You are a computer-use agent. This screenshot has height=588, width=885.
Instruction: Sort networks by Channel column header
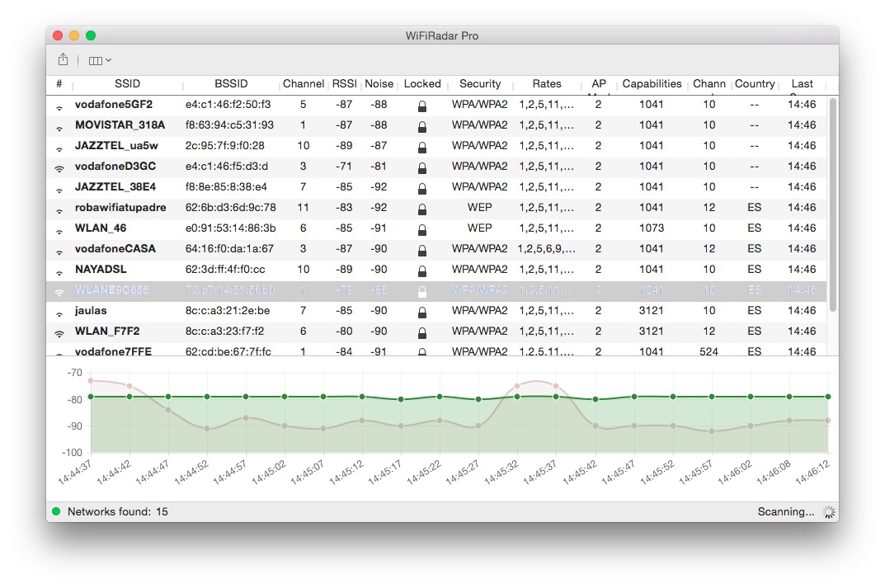[x=303, y=83]
